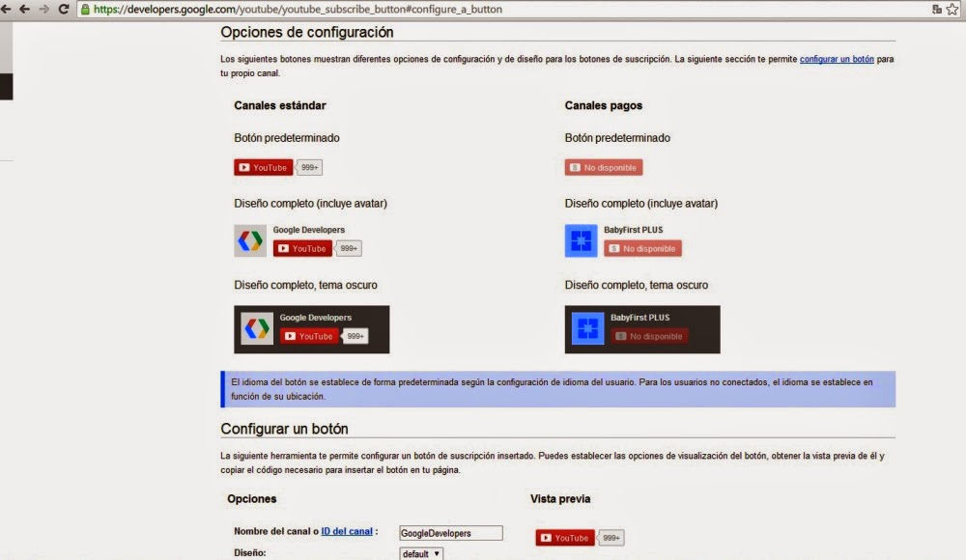Click the browser forward arrow
The width and height of the screenshot is (966, 560).
(x=43, y=10)
